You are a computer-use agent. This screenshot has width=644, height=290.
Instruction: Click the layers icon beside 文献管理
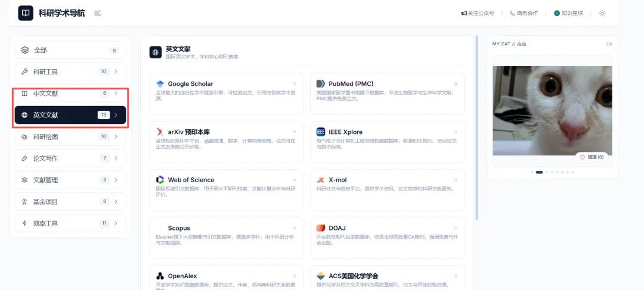[24, 180]
